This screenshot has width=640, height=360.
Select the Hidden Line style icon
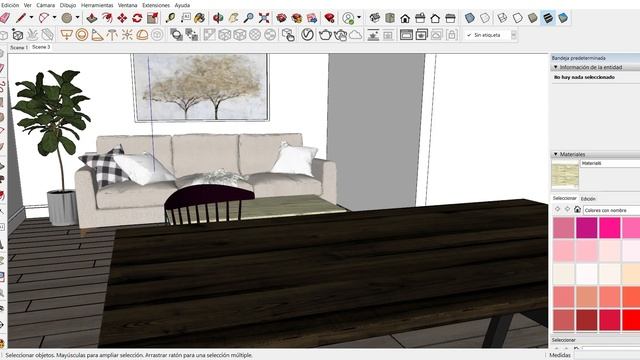pyautogui.click(x=518, y=18)
